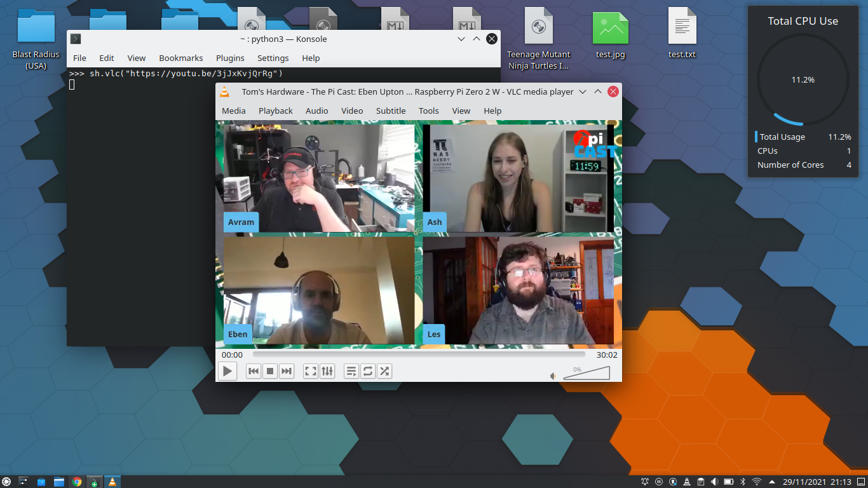The height and width of the screenshot is (488, 868).
Task: Open System Settings from the taskbar
Action: click(x=24, y=482)
